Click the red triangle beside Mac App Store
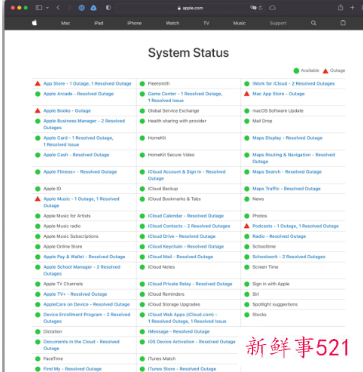The image size is (363, 372). pos(247,94)
